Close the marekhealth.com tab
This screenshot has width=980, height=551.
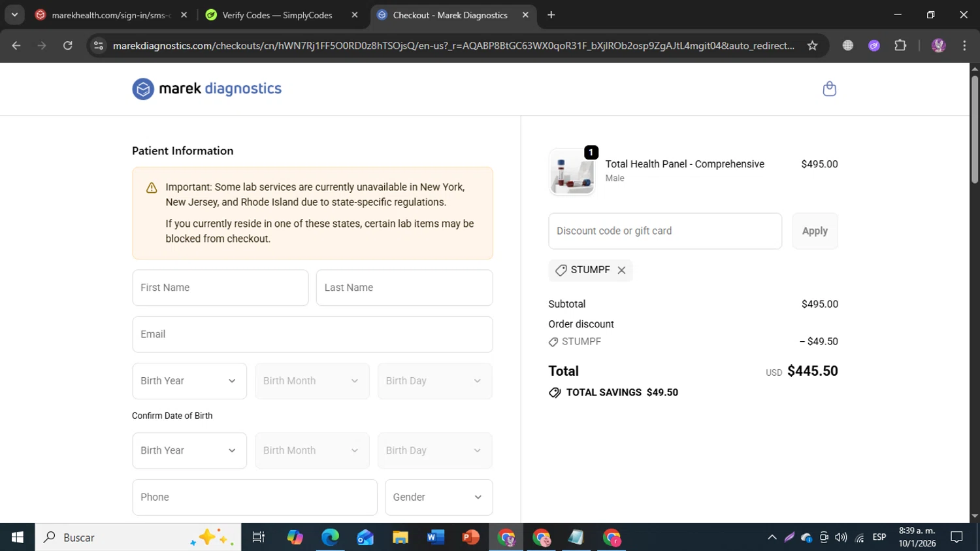pos(184,14)
